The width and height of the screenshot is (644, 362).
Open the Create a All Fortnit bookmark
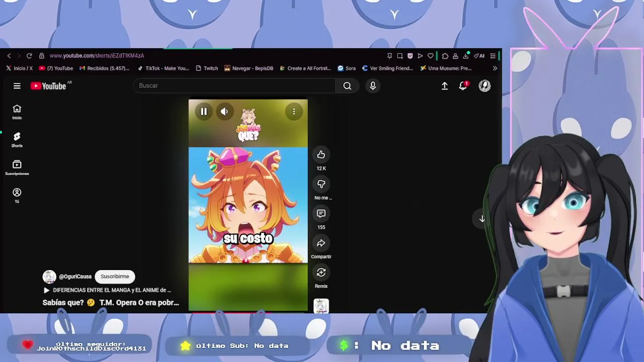point(305,68)
